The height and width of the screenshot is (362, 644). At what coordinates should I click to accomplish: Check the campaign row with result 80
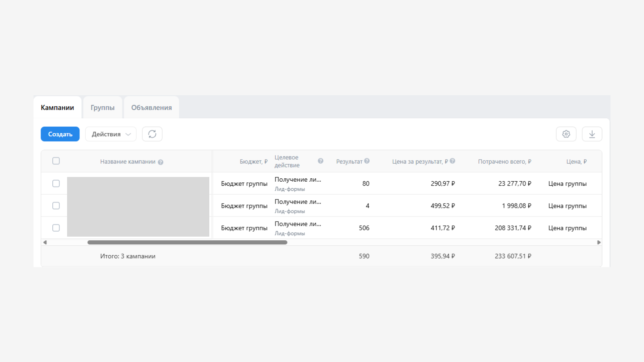click(x=56, y=183)
